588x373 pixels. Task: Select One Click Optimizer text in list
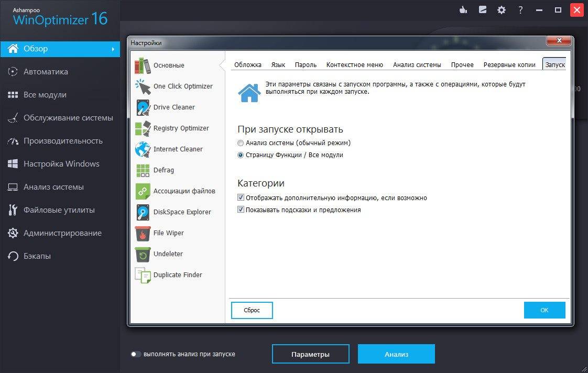[183, 86]
